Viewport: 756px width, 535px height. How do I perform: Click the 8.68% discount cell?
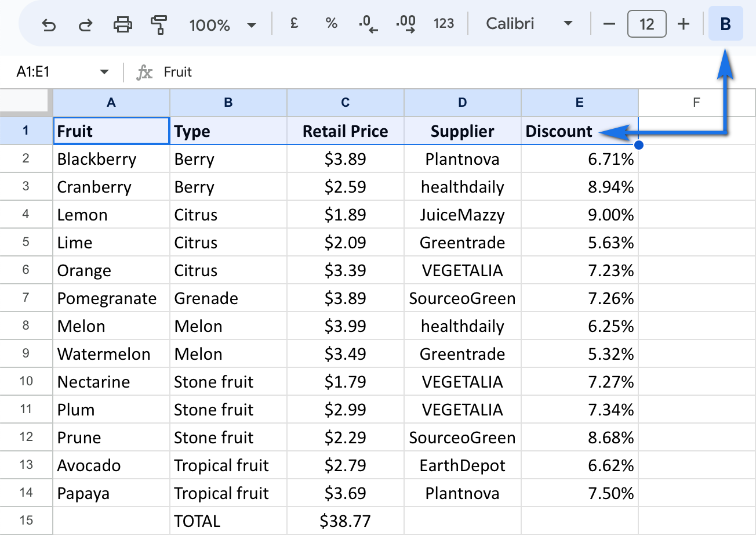point(580,438)
